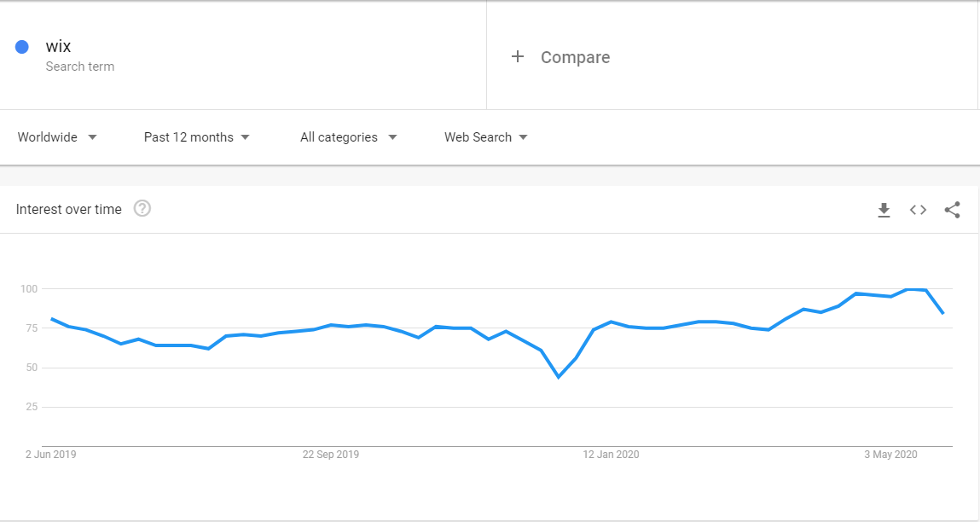Click the trend line peak near 100
The width and height of the screenshot is (980, 522).
[x=908, y=289]
